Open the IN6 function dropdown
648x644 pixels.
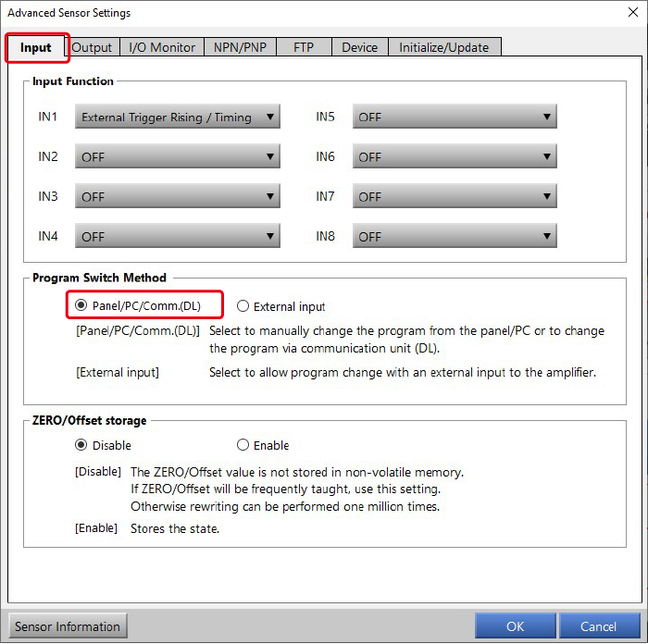tap(454, 157)
